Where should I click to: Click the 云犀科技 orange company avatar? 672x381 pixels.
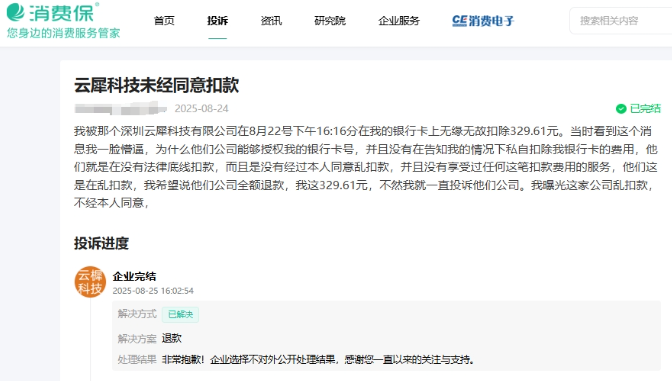tap(90, 282)
